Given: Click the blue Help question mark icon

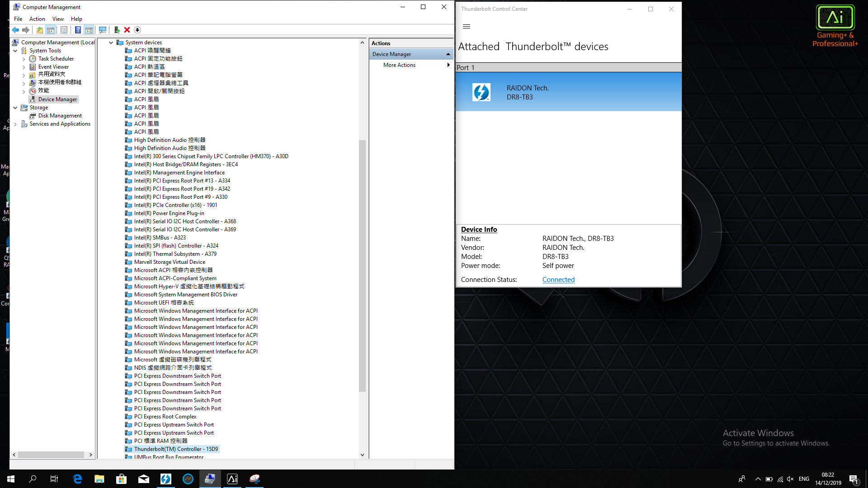Looking at the screenshot, I should (78, 30).
